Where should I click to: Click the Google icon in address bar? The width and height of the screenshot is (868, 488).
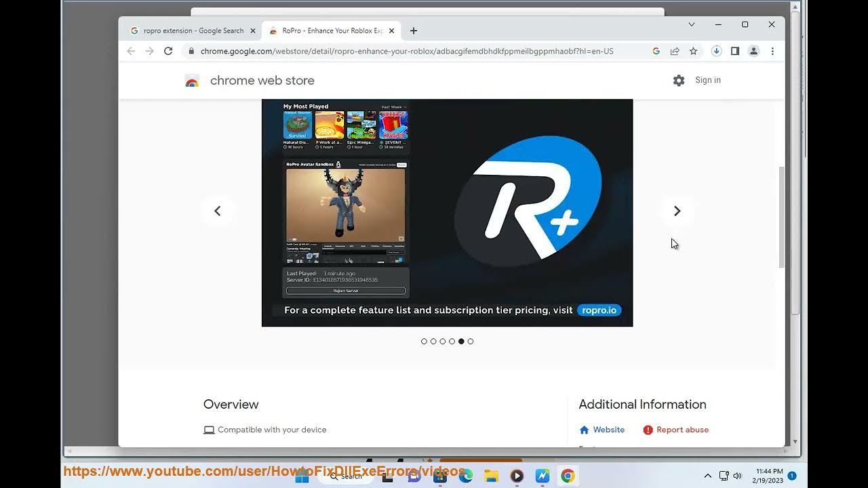click(656, 51)
